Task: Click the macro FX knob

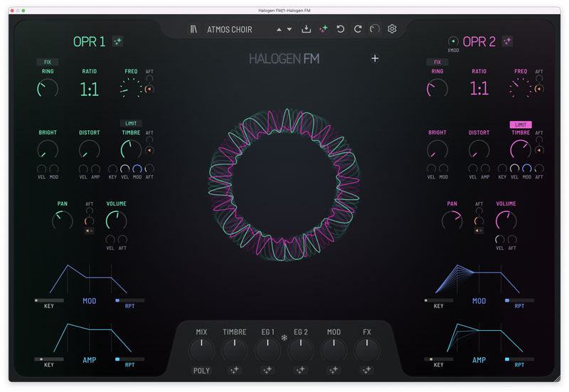Action: click(367, 350)
